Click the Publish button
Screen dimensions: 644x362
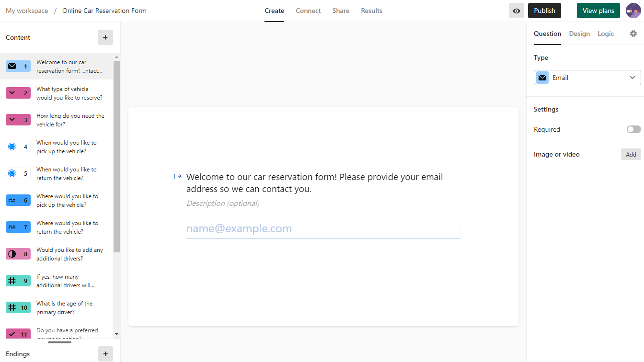544,11
